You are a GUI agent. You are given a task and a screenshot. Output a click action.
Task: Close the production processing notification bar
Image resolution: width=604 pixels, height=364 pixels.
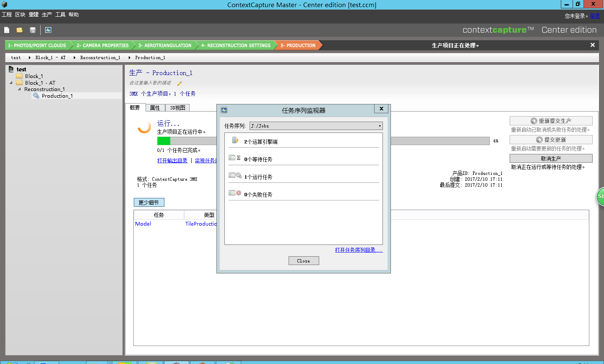pos(593,45)
